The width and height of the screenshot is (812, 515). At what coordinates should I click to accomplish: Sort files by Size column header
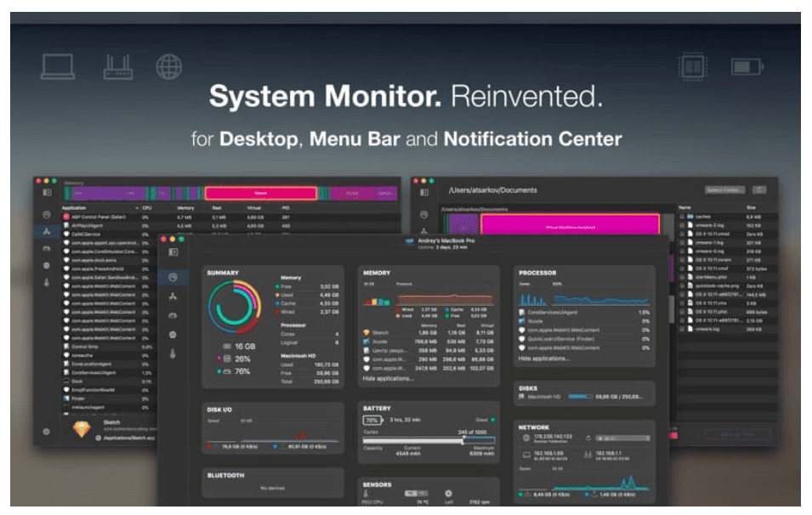coord(752,207)
